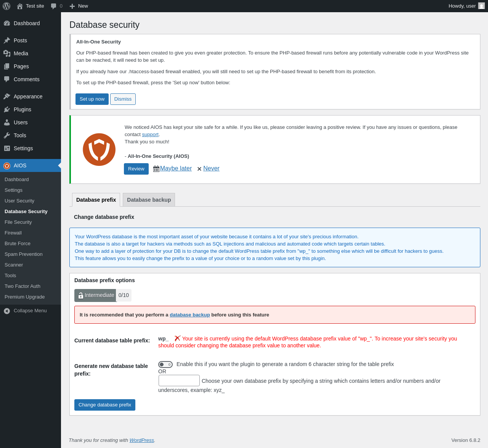Enable random 6 character prefix toggle
The width and height of the screenshot is (488, 448).
165,365
